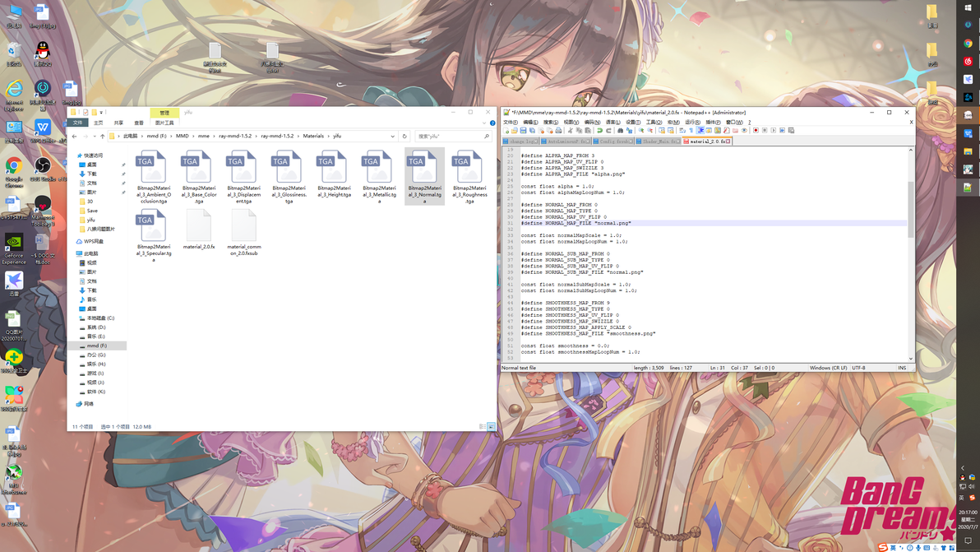This screenshot has height=552, width=980.
Task: Toggle details list view in Explorer status bar
Action: [482, 426]
